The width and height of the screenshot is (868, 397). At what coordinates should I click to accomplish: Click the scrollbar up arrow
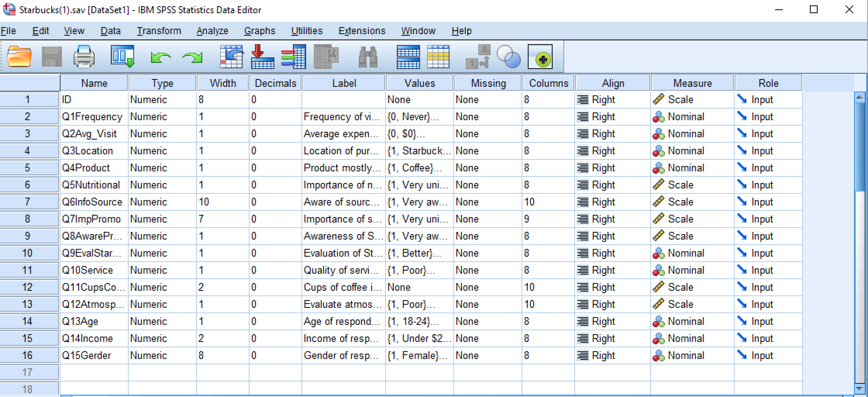[x=859, y=97]
